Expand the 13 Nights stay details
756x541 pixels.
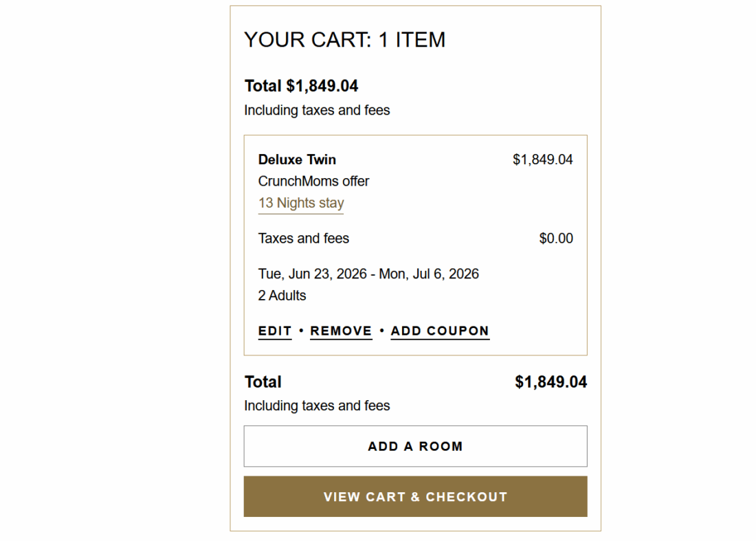pyautogui.click(x=301, y=203)
